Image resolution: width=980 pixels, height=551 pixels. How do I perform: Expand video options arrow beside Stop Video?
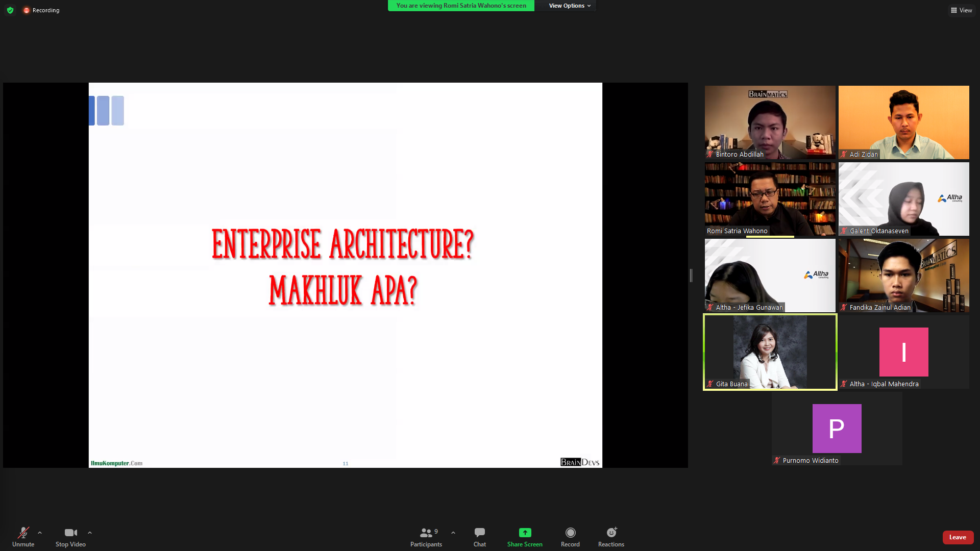(90, 533)
